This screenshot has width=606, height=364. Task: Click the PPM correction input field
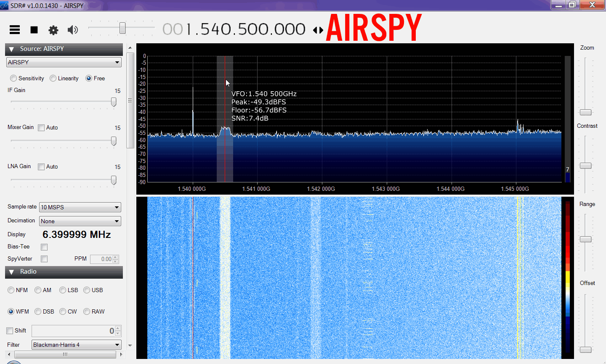(x=101, y=259)
